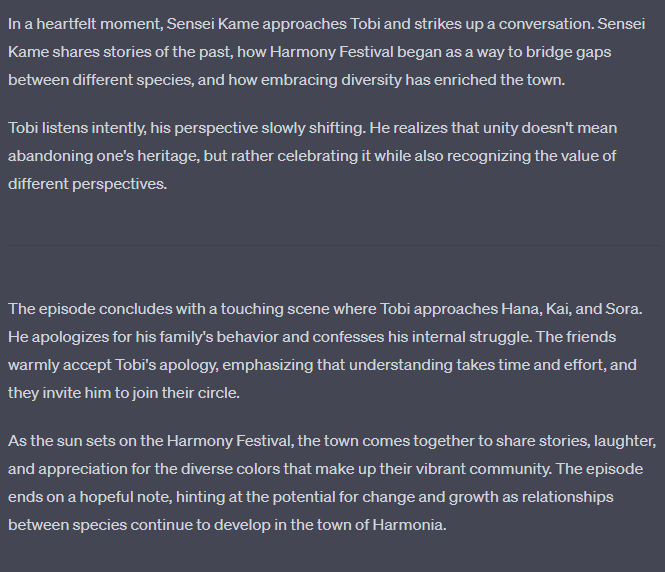The image size is (665, 572).
Task: Click "Tobi listens intently" text
Action: [x=78, y=128]
